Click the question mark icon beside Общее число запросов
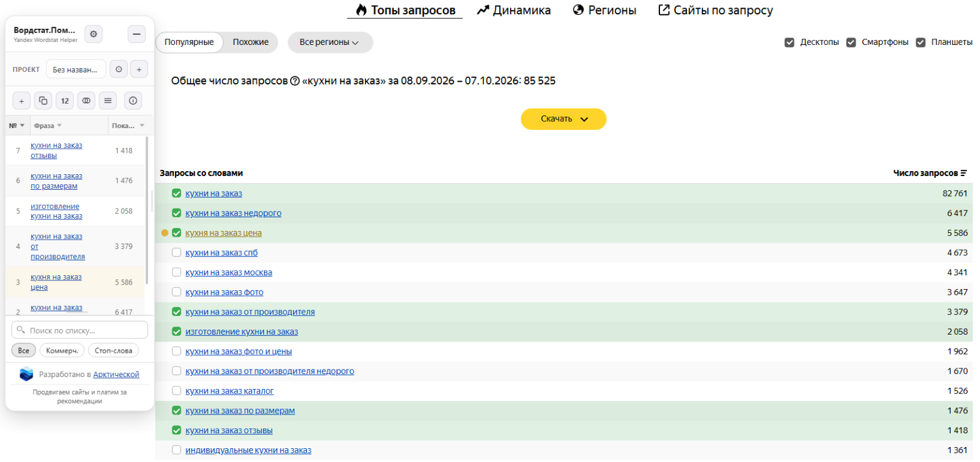The height and width of the screenshot is (462, 980). pos(295,81)
